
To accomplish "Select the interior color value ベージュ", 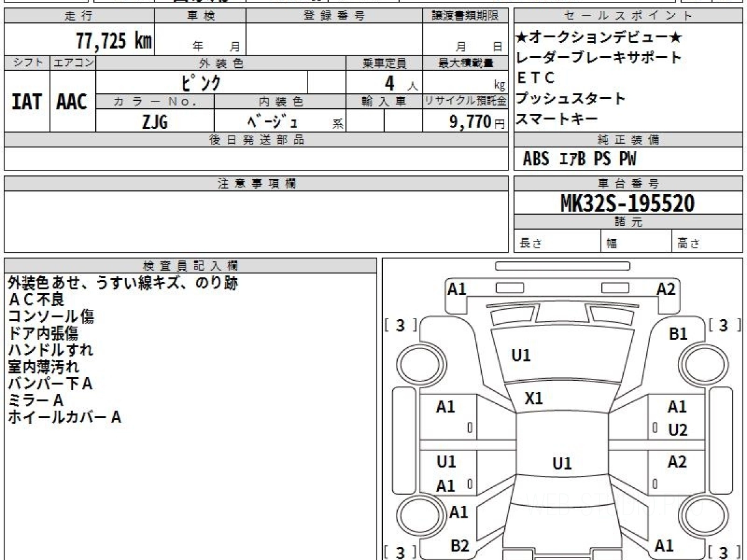I will [x=273, y=121].
